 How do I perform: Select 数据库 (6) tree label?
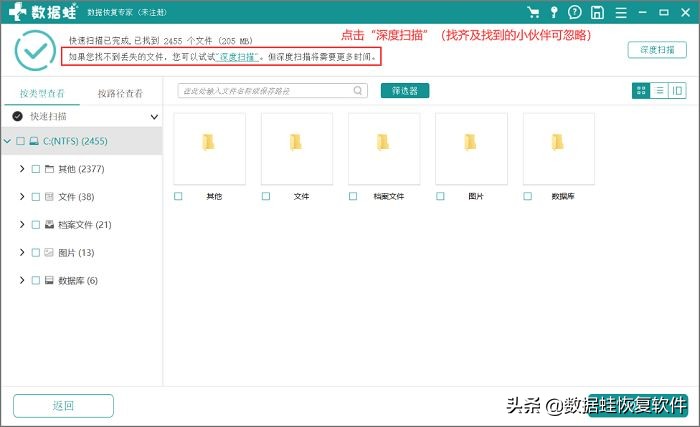[78, 280]
